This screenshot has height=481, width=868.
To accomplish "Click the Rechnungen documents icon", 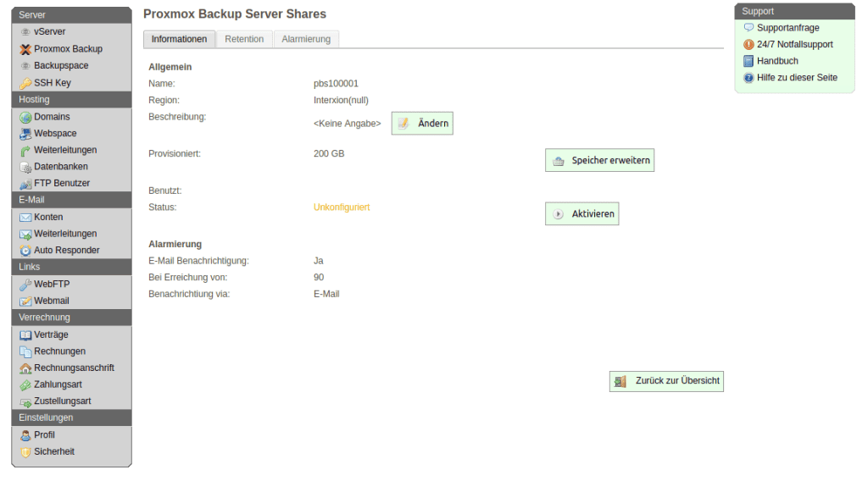I will click(x=25, y=351).
